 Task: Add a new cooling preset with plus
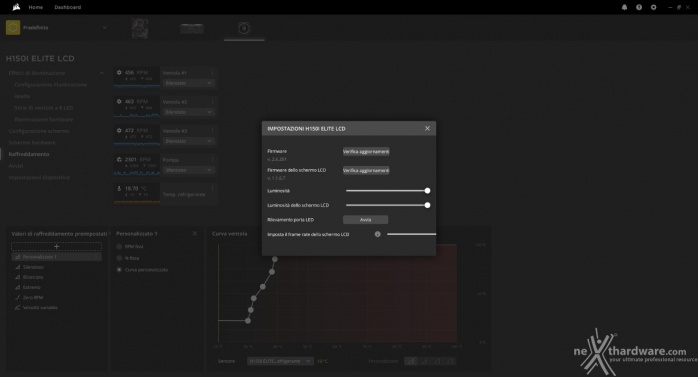coord(57,246)
